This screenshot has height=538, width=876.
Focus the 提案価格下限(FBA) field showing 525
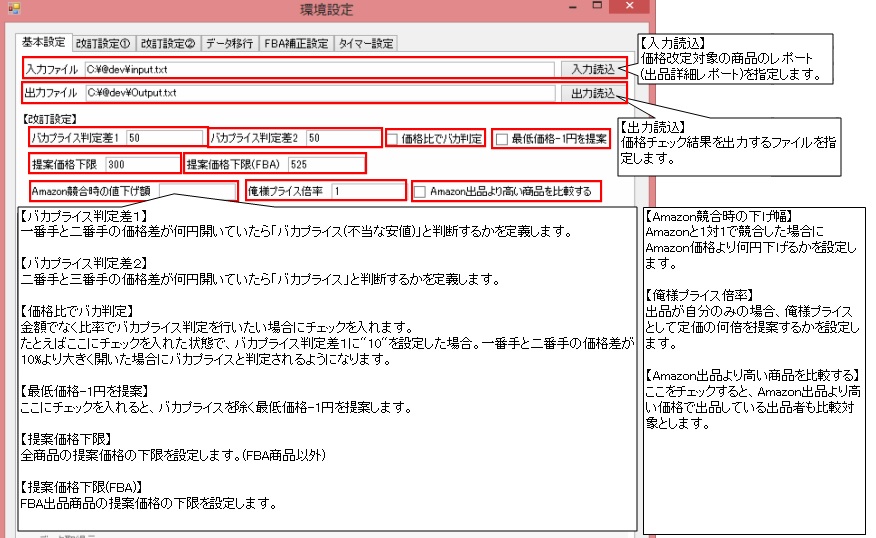click(x=324, y=163)
